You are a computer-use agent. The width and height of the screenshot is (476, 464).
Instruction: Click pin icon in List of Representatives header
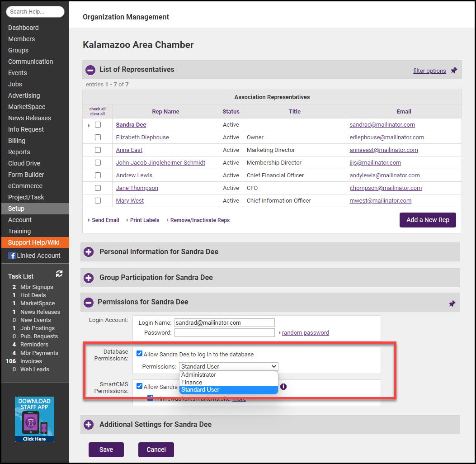454,71
